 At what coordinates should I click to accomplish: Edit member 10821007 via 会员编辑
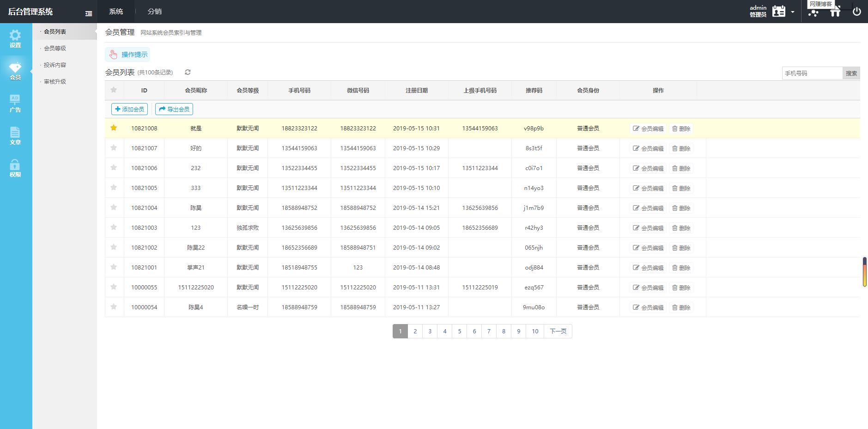648,148
